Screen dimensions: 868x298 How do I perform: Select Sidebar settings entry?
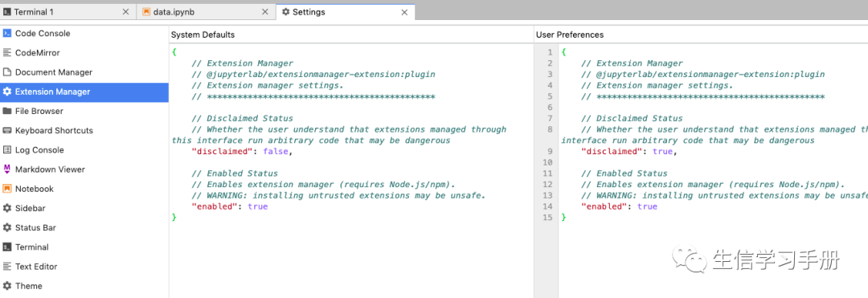pos(84,208)
